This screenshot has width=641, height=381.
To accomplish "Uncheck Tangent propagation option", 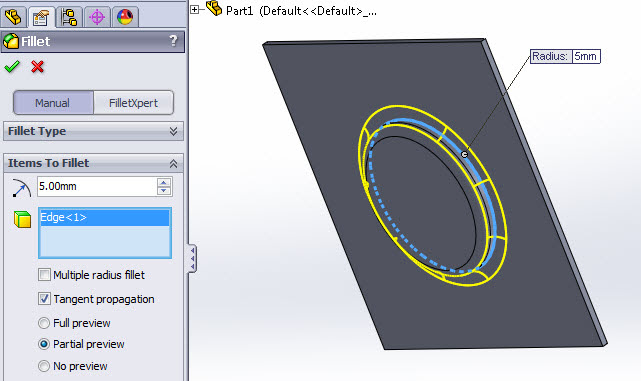I will click(44, 299).
